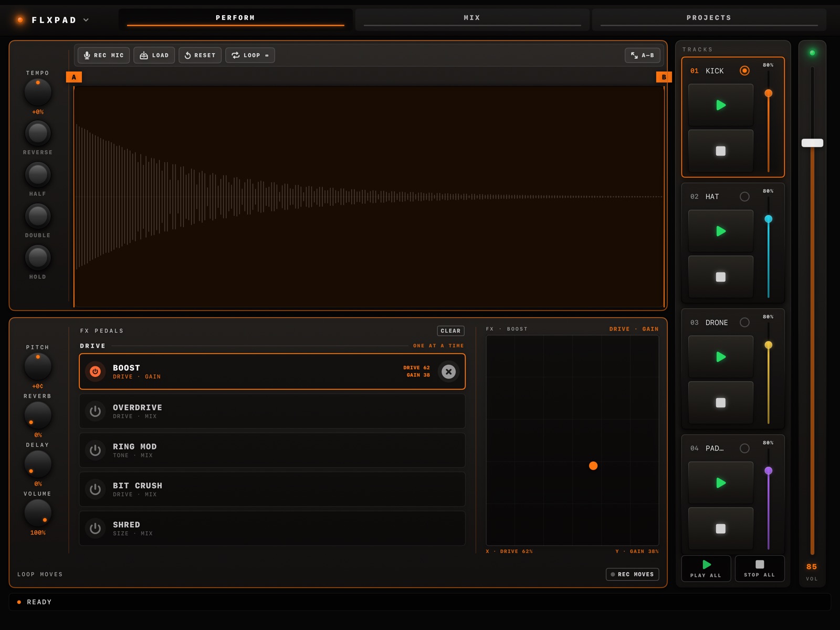The height and width of the screenshot is (630, 840).
Task: Play the HAT track
Action: [721, 231]
